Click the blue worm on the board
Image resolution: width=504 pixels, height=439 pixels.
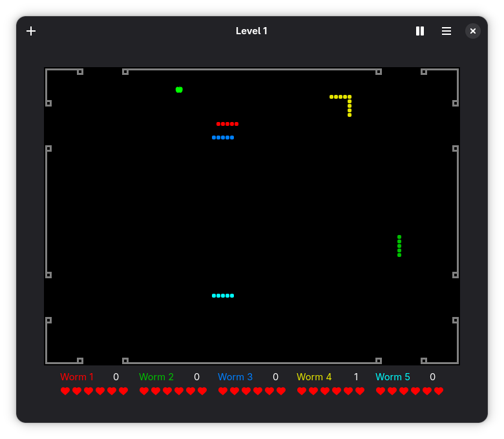[223, 138]
